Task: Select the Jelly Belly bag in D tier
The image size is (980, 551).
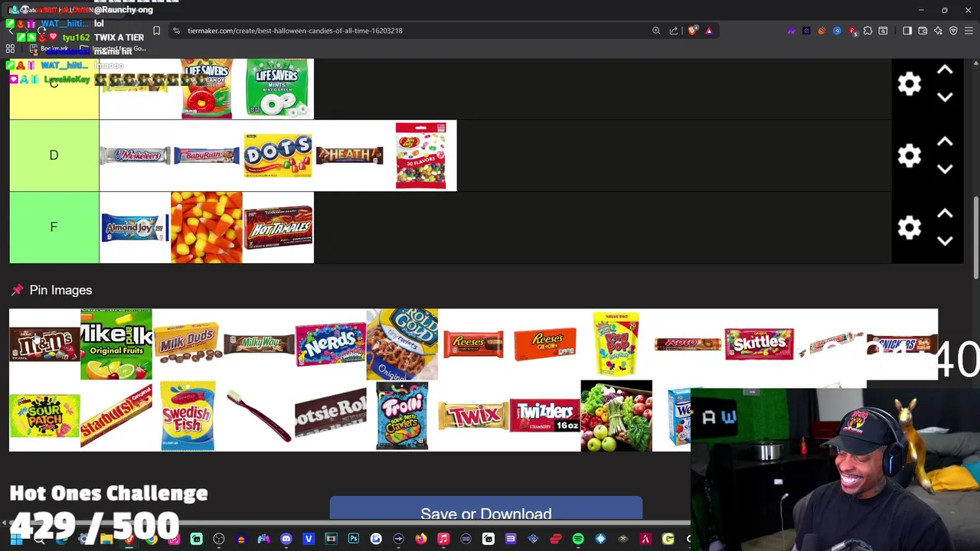Action: point(420,155)
